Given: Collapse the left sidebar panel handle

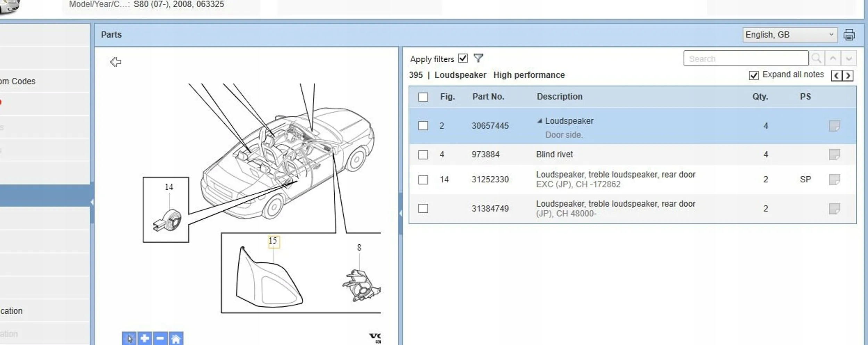Looking at the screenshot, I should (x=92, y=202).
